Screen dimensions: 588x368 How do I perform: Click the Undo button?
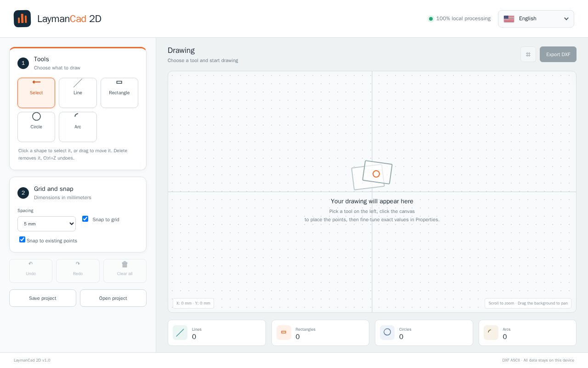[x=31, y=271]
